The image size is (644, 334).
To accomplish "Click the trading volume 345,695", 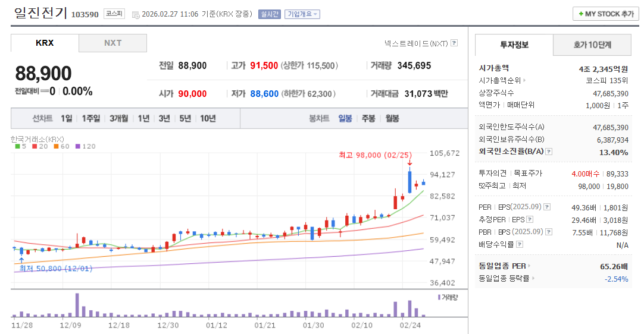I will (x=414, y=65).
